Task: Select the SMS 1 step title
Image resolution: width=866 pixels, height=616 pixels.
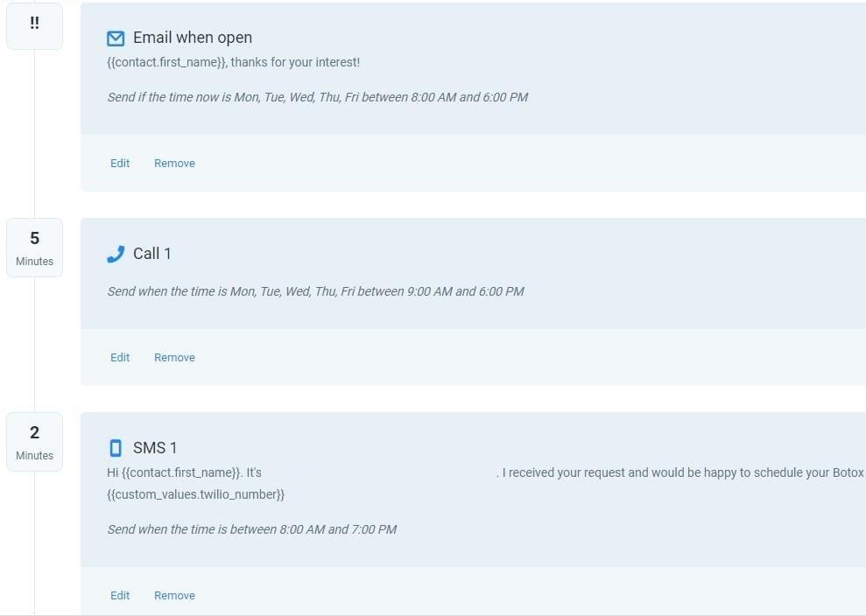Action: [x=155, y=448]
